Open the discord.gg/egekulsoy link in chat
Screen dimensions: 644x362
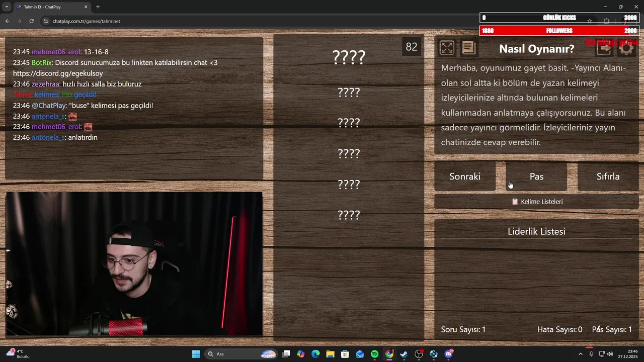click(58, 73)
